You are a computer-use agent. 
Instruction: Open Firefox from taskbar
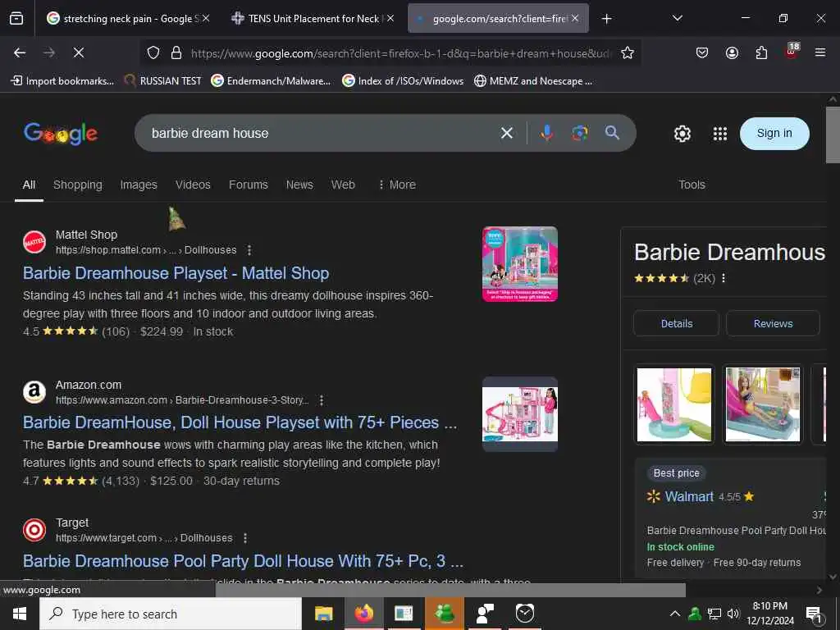363,614
